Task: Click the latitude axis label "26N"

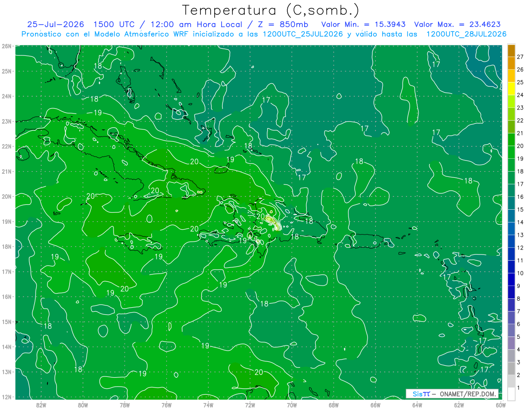Action: tap(7, 46)
